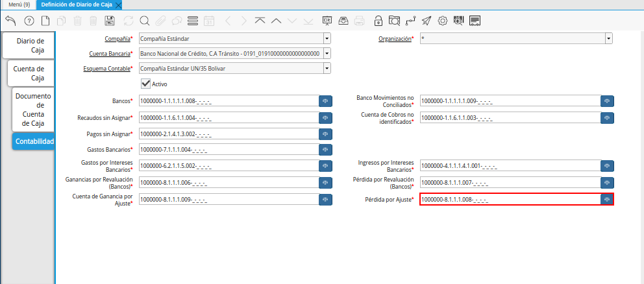Open the Esquema Contable dropdown
644x284 pixels.
tap(327, 68)
